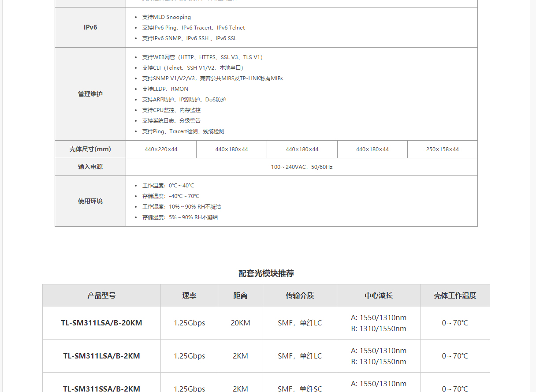
Task: Click the '支持WEB网管（HTTP、HTTPS、SSL V3、TLS V1）' line
Action: point(204,57)
